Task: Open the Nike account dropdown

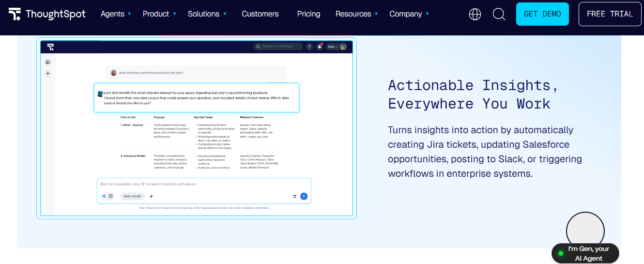Action: (x=337, y=47)
